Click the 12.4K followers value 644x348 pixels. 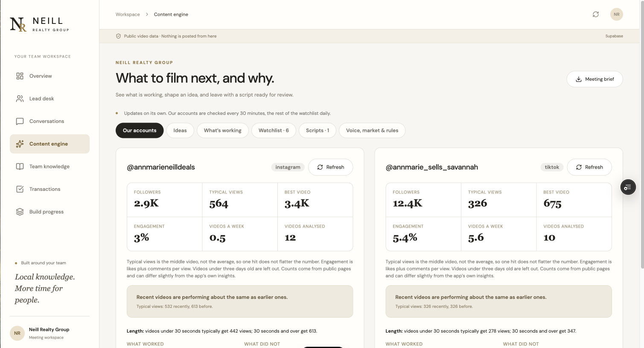tap(408, 204)
